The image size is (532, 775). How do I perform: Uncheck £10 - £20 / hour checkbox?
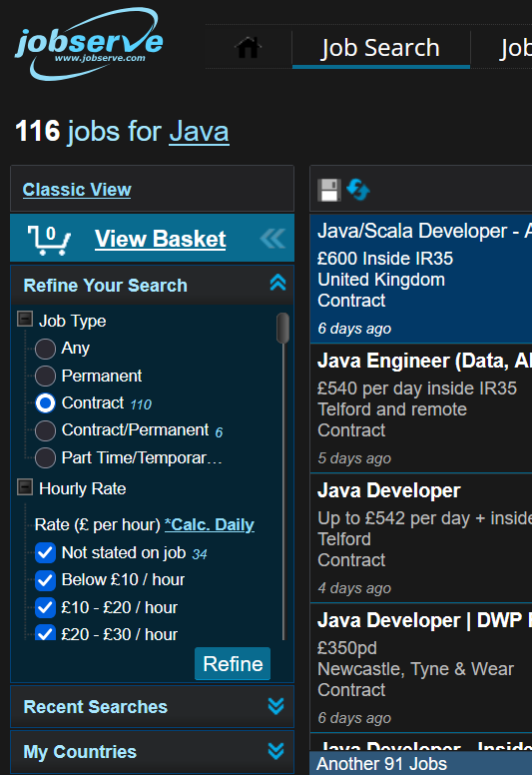click(x=46, y=607)
